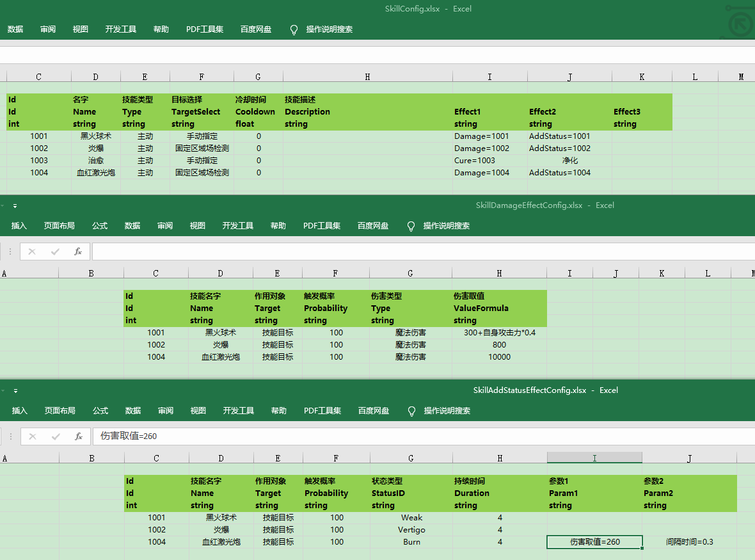Select the ValueFormula header cell
This screenshot has width=755, height=560.
499,308
